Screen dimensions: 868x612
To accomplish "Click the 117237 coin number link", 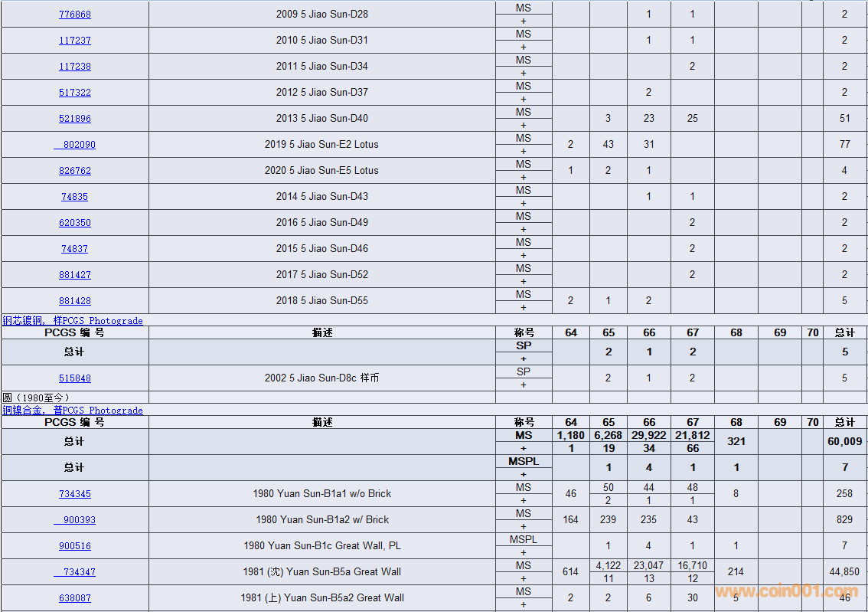I will (x=74, y=41).
